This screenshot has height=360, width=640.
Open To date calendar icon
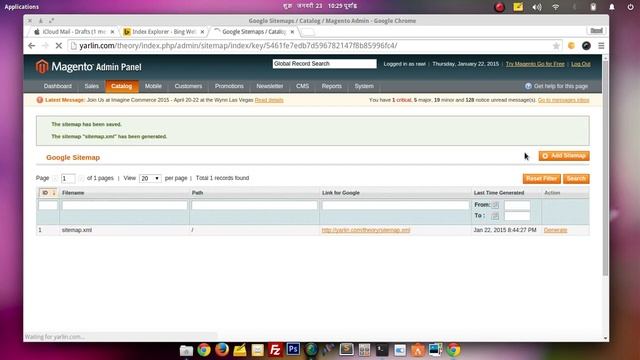pos(495,216)
